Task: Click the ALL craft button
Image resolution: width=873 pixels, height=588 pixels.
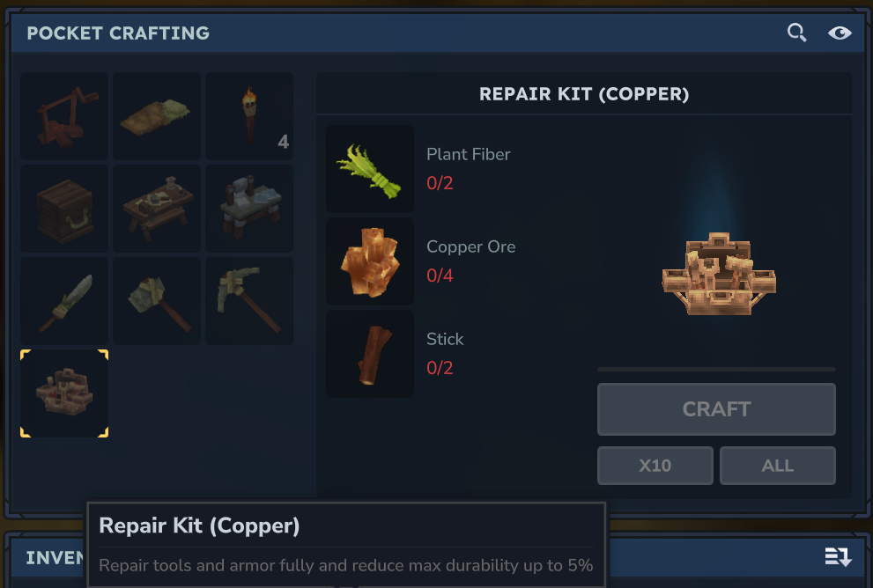Action: (x=778, y=466)
